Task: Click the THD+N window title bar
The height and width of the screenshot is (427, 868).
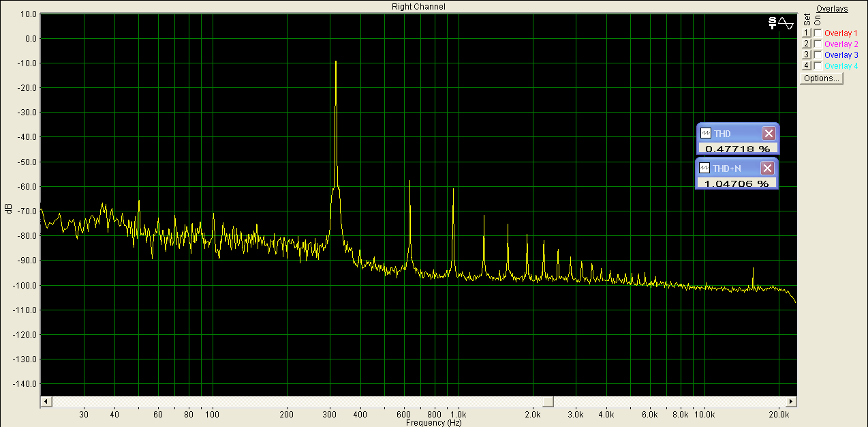Action: tap(737, 168)
